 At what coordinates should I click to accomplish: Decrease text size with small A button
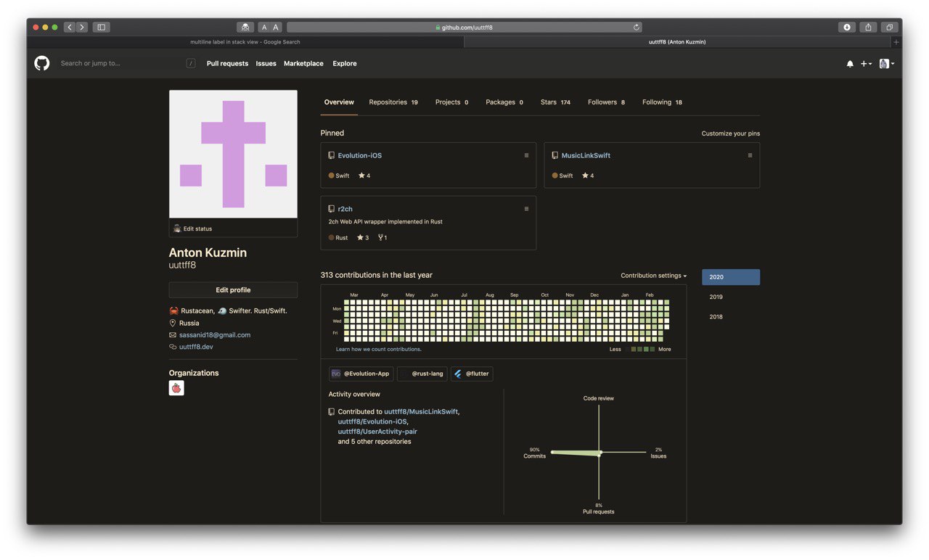[x=264, y=27]
